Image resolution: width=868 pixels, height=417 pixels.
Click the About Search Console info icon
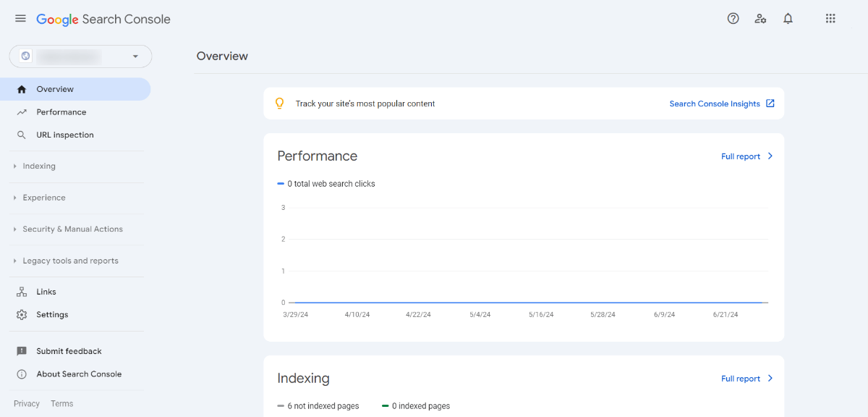tap(22, 374)
